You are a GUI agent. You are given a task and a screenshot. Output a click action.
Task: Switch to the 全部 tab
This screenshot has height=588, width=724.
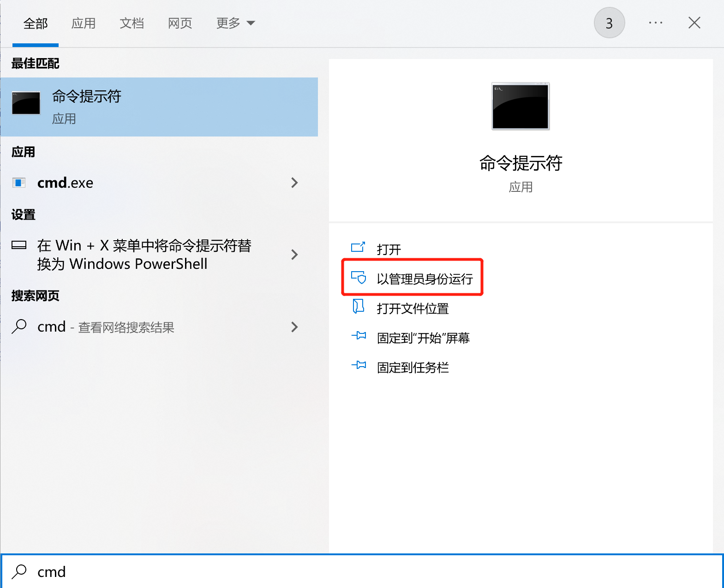coord(36,23)
